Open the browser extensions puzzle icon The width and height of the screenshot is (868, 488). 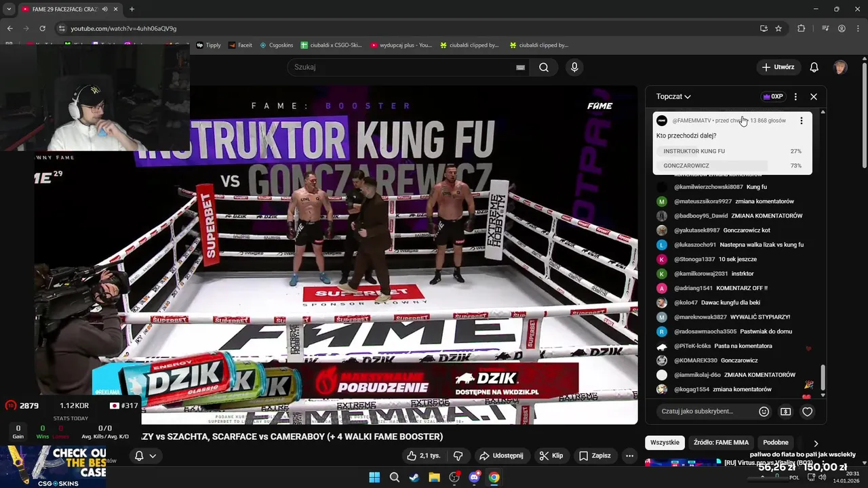pos(802,28)
